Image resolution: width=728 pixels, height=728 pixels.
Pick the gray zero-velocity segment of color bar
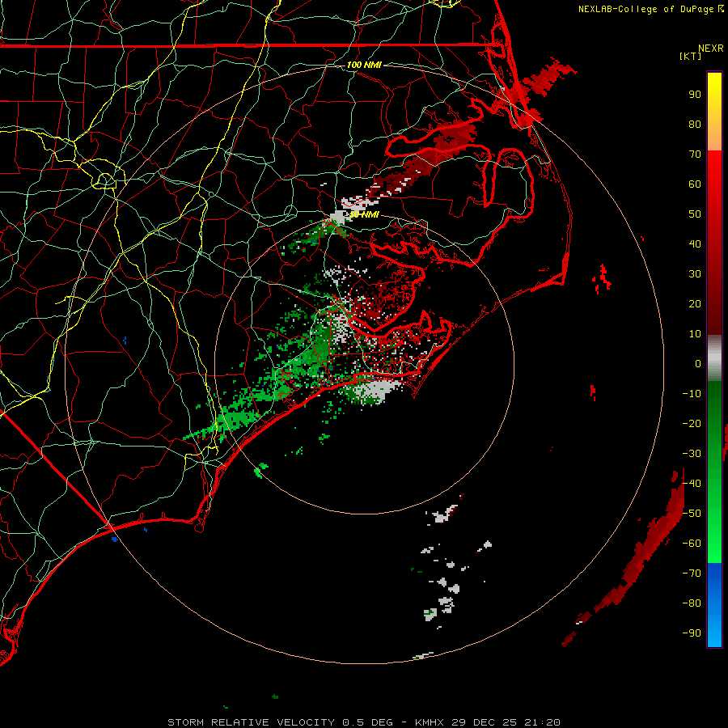coord(714,358)
